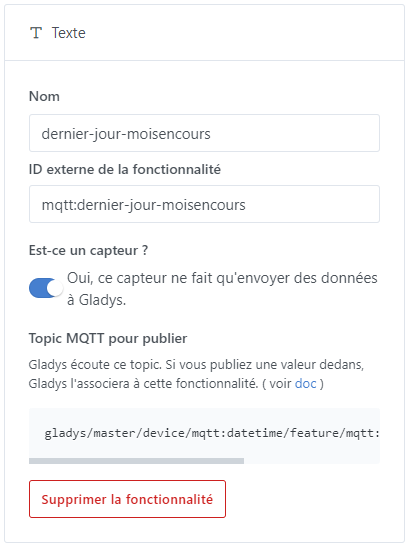Place the cursor in the dernier-jour-moisencours name text

126,134
